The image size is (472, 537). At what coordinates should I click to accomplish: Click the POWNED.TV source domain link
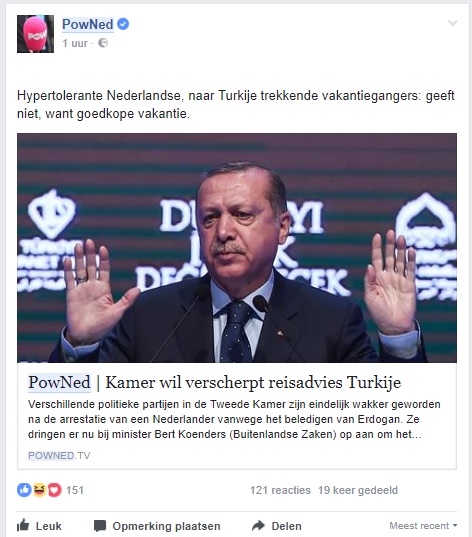point(59,455)
